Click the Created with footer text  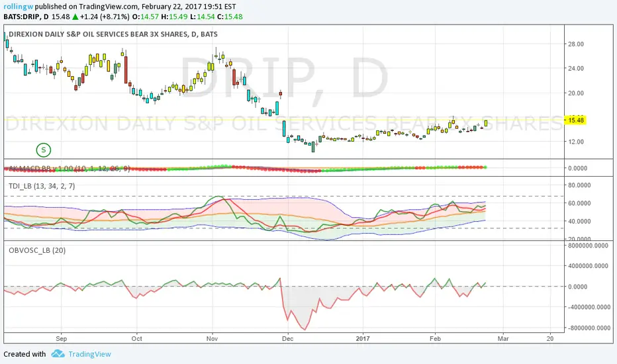pyautogui.click(x=24, y=354)
